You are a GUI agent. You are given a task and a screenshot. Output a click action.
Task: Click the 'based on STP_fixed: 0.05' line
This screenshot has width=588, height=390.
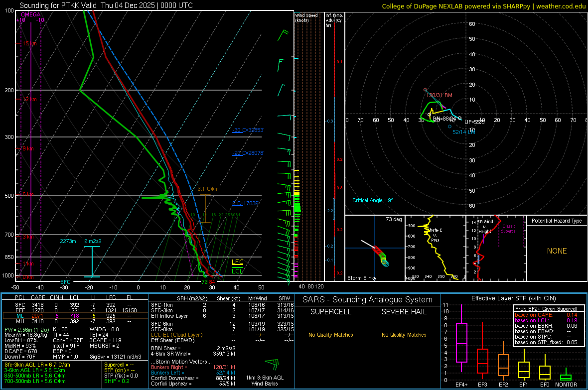point(546,342)
